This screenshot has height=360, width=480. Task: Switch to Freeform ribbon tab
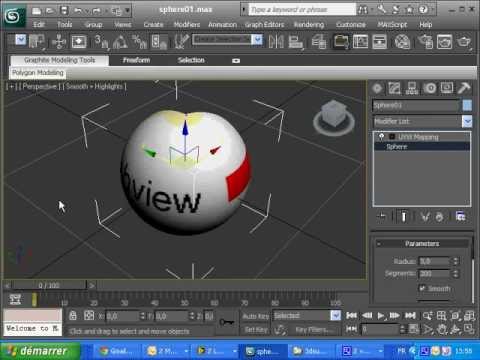(136, 60)
